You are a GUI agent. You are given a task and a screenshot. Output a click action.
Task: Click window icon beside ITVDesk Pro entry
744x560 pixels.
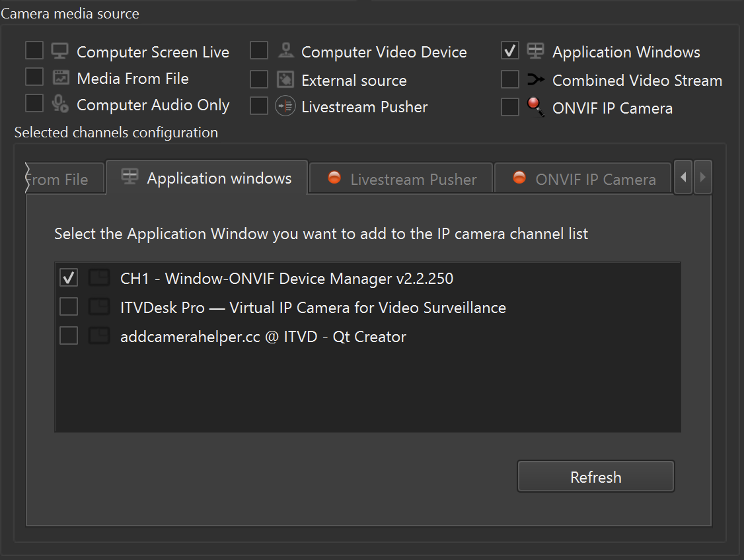point(99,307)
